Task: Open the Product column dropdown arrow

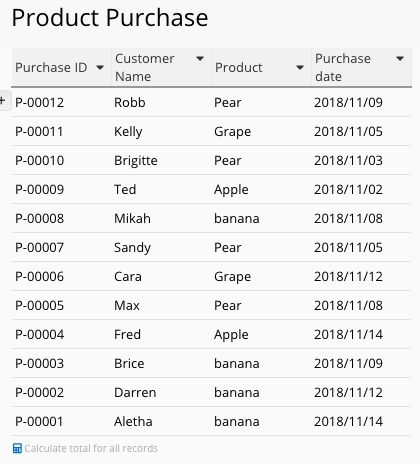Action: point(300,68)
